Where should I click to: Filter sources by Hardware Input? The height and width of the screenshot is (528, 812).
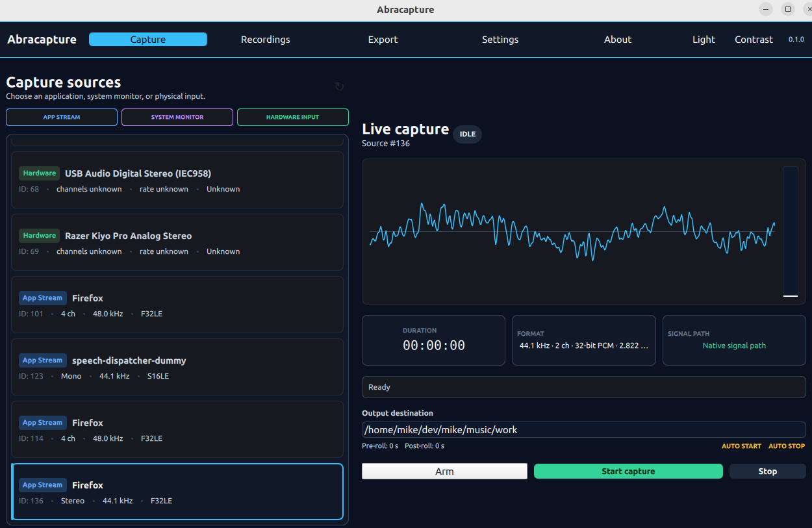(x=292, y=118)
